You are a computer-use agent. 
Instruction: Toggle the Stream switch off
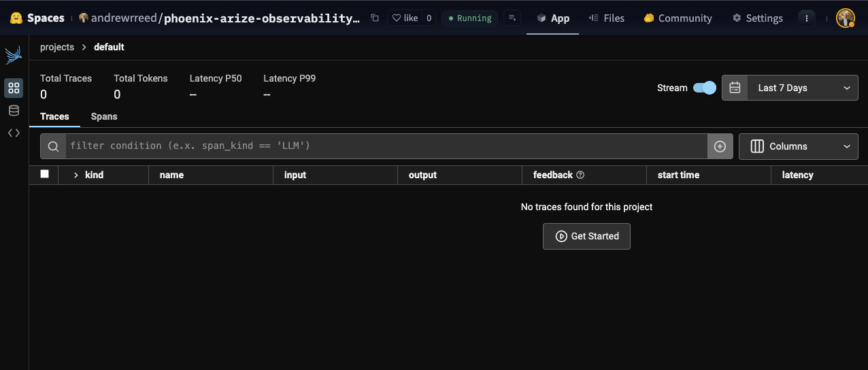[x=704, y=88]
